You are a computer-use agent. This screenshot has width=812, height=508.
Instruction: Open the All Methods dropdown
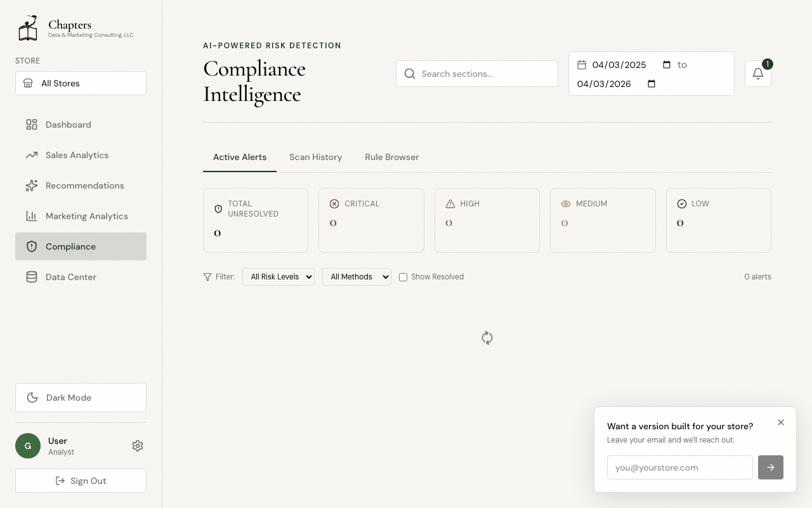pos(357,277)
